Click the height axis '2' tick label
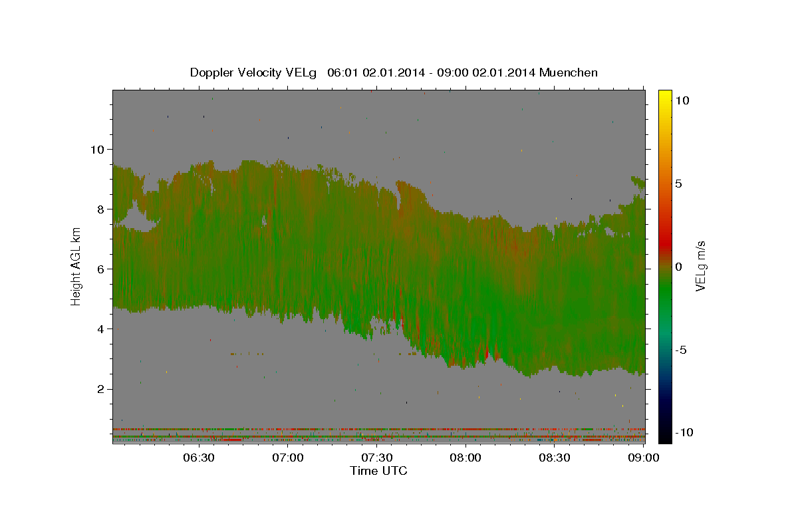Viewport: 798px width, 532px height. point(101,389)
